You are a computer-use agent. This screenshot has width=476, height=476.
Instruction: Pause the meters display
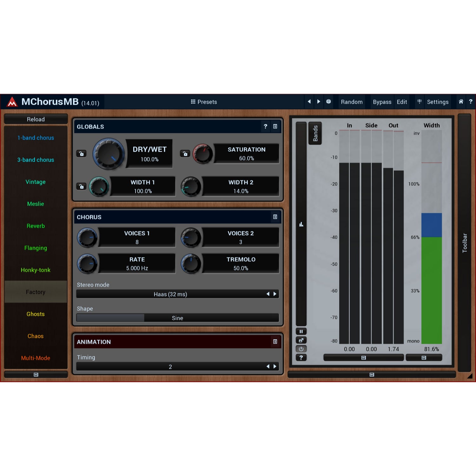pos(301,331)
